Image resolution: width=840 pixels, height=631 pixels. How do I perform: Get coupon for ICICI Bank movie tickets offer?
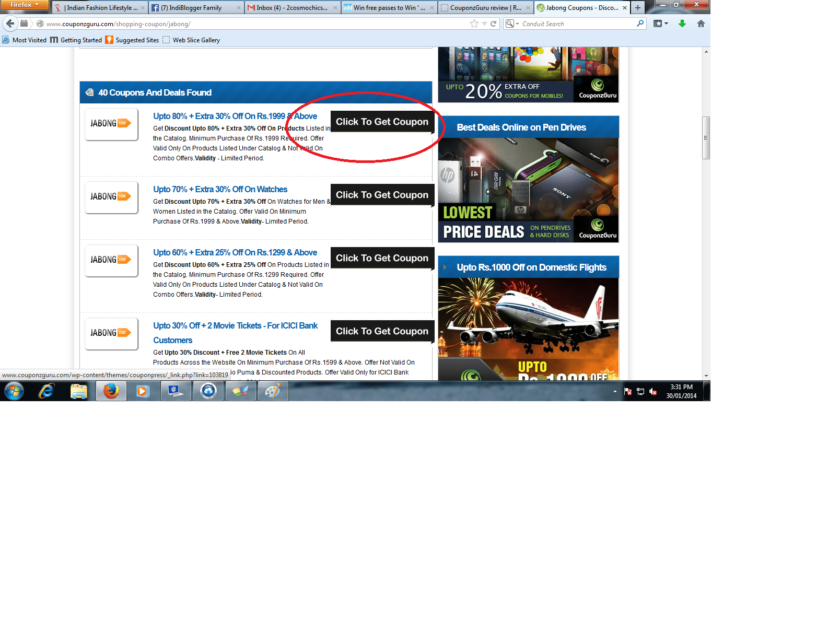coord(382,331)
